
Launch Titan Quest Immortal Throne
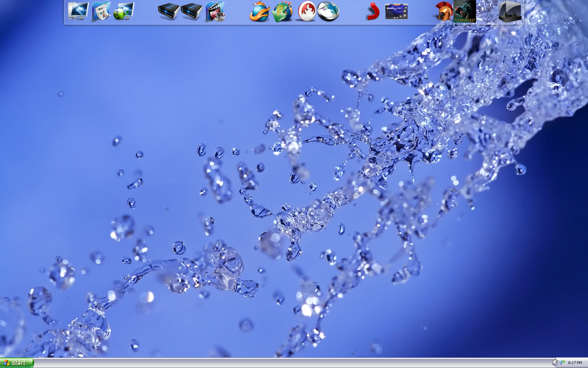tap(464, 12)
